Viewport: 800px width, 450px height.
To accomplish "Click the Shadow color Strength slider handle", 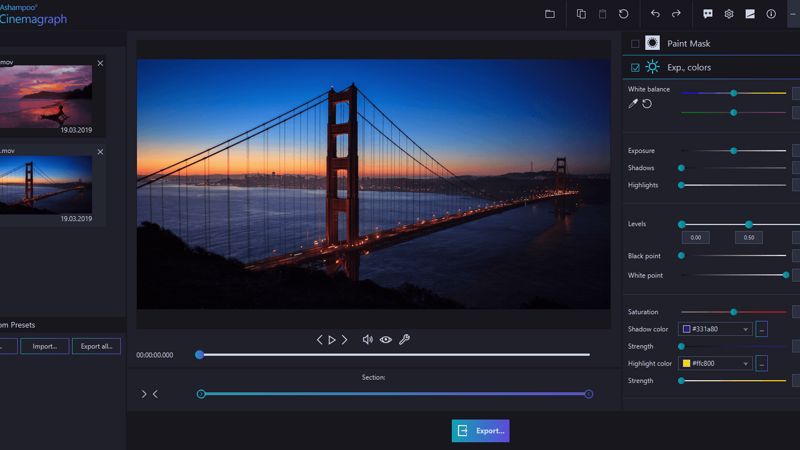I will [x=681, y=346].
